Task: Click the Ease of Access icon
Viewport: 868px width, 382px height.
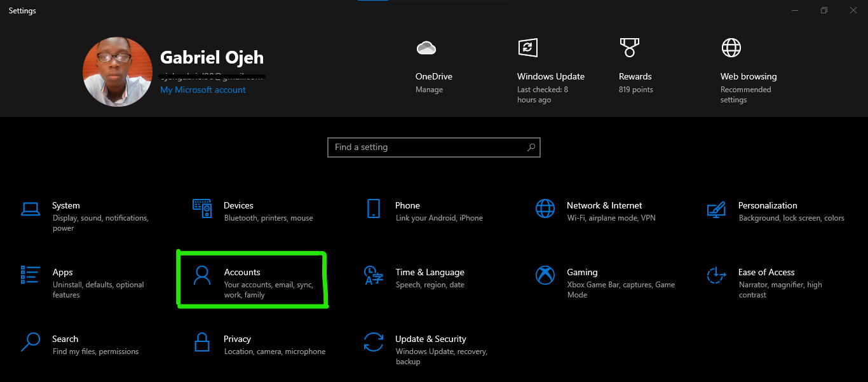Action: point(716,275)
